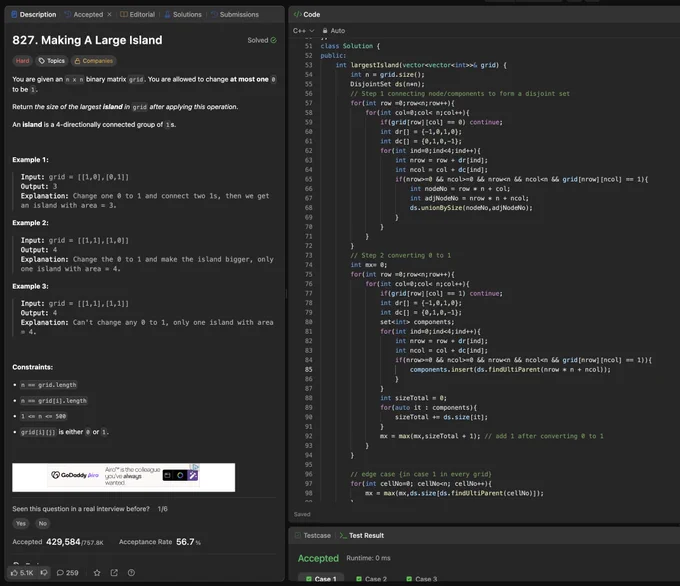Viewport: 680px width, 586px height.
Task: Click the Code panel icon
Action: 298,14
